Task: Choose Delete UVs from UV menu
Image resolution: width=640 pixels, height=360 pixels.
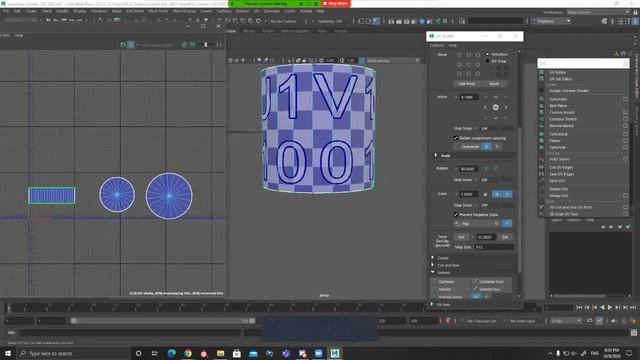Action: (x=558, y=189)
